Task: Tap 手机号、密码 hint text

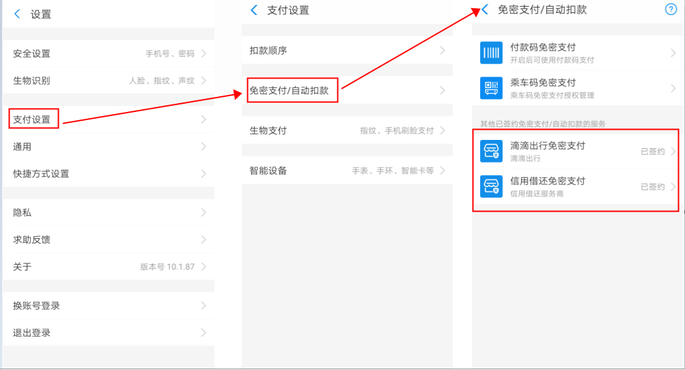Action: tap(170, 53)
